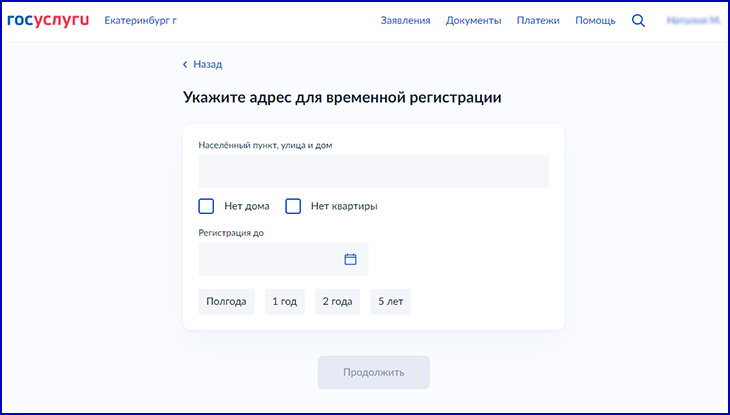Select the Полгода duration preset

point(226,301)
